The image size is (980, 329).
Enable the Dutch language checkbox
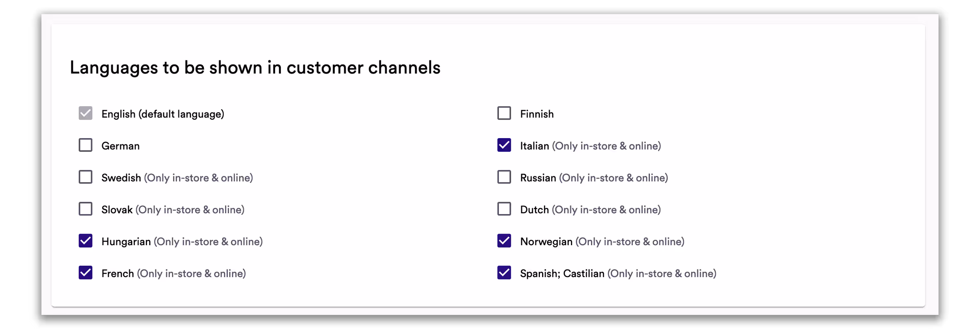tap(504, 209)
